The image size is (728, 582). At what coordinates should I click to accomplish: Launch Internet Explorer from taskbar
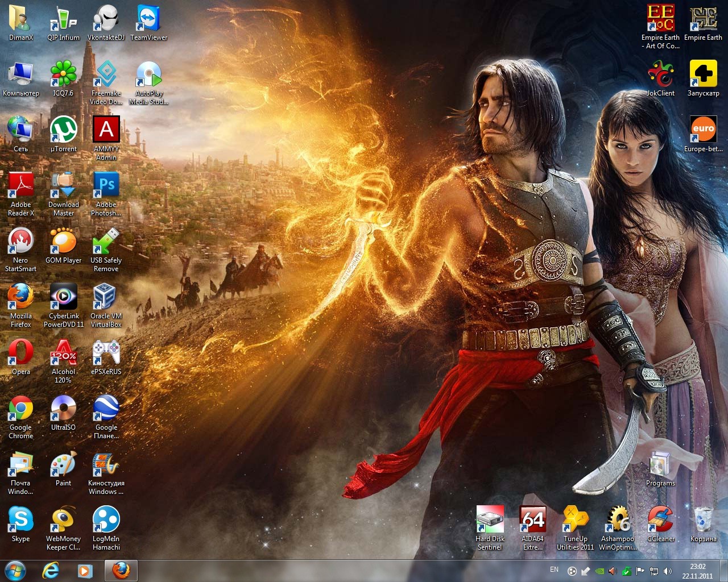click(x=51, y=571)
